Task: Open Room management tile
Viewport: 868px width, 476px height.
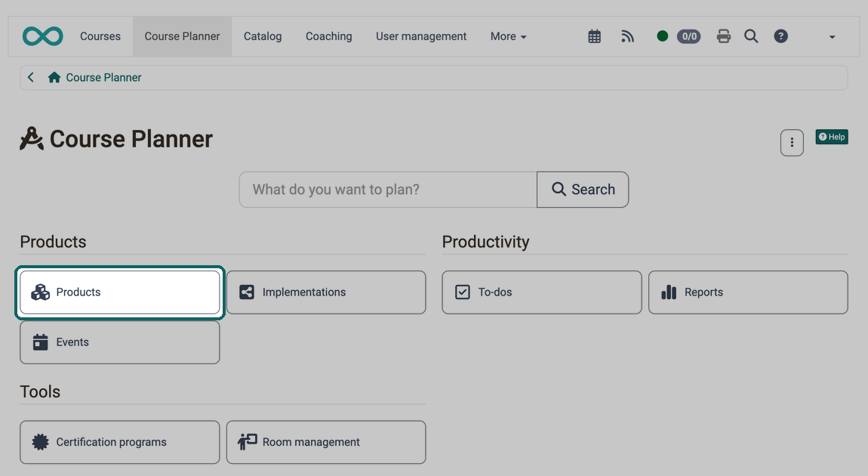Action: [x=326, y=442]
